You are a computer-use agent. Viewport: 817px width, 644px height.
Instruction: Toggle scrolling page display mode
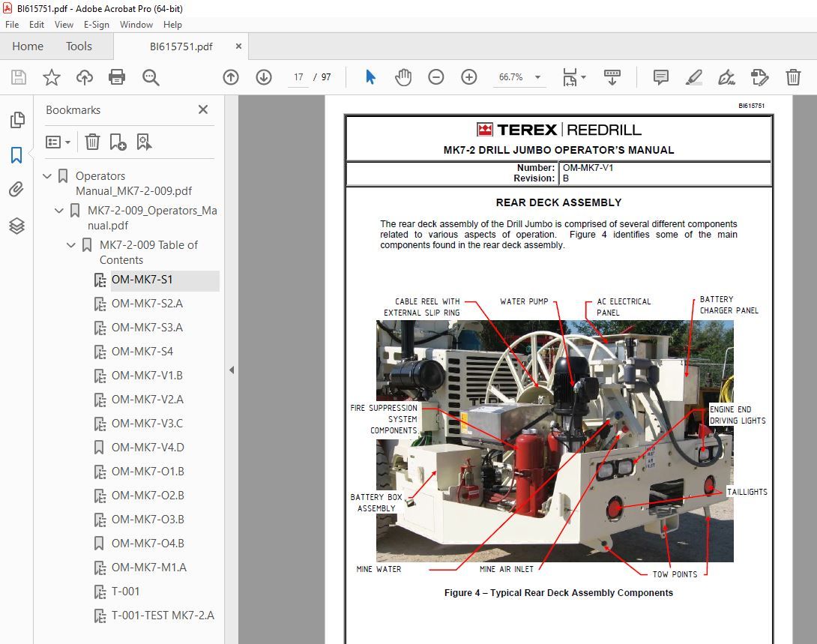[x=612, y=77]
